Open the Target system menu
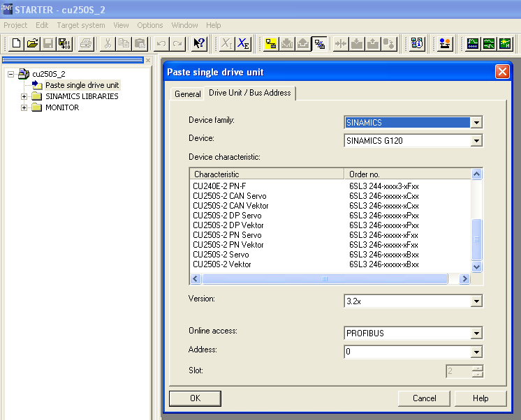 81,25
